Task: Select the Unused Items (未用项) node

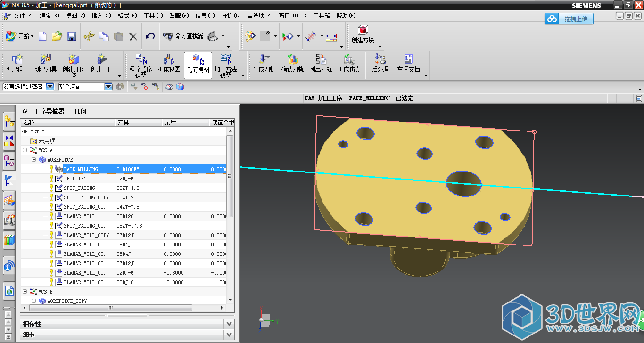Action: point(47,141)
